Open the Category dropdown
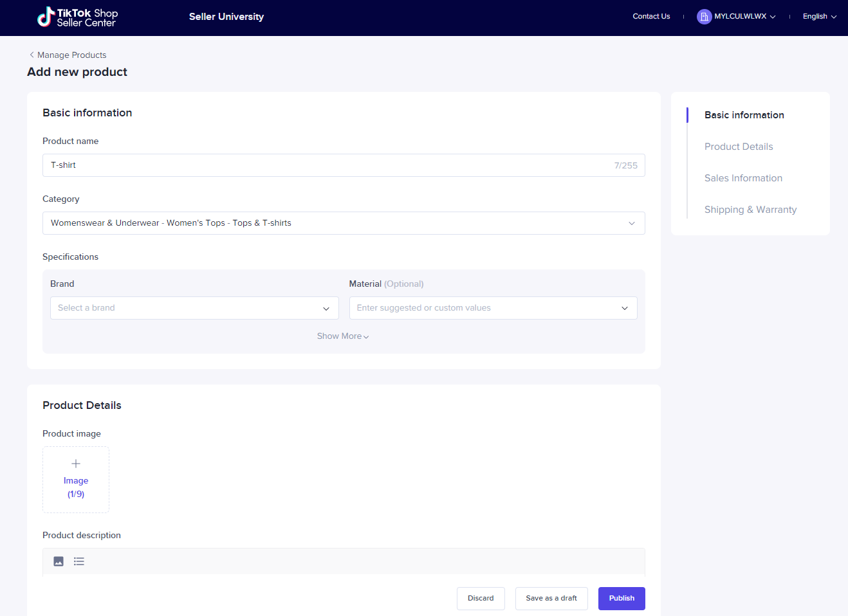Image resolution: width=848 pixels, height=616 pixels. tap(344, 223)
